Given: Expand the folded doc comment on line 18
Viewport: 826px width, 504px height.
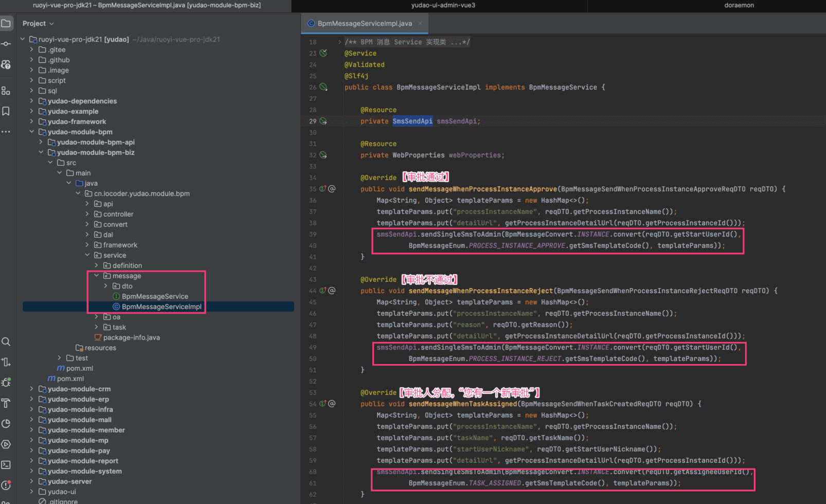Looking at the screenshot, I should pos(339,42).
